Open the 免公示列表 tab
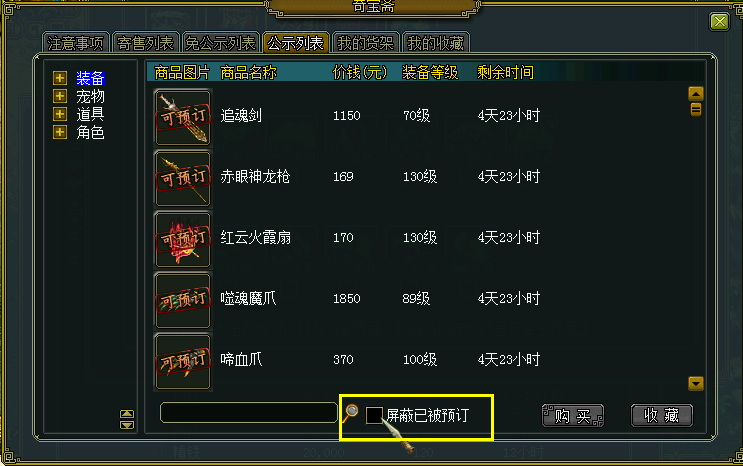743x466 pixels. pyautogui.click(x=220, y=43)
